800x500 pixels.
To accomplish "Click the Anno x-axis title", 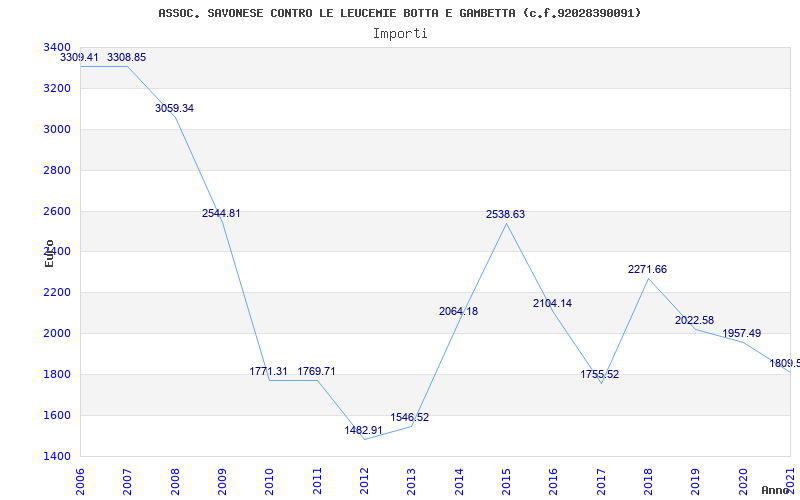I will click(x=775, y=490).
